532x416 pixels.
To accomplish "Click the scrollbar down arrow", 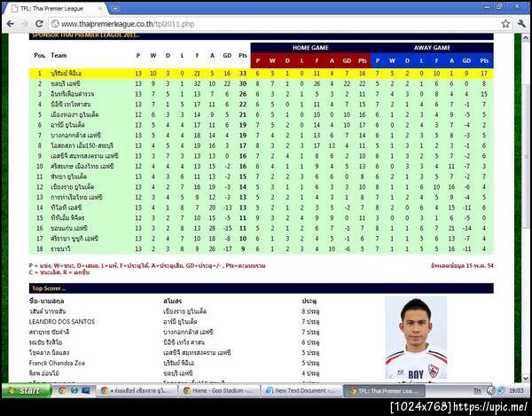I will pyautogui.click(x=526, y=377).
